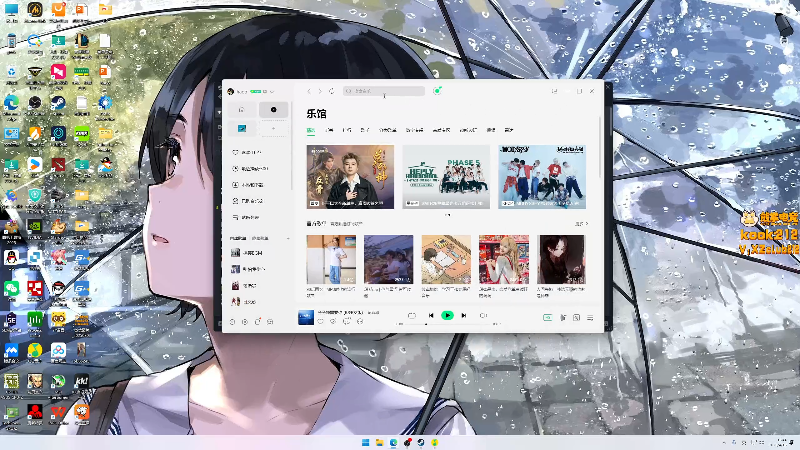Open the second playlist in the sidebar
Image resolution: width=800 pixels, height=450 pixels.
tap(247, 269)
